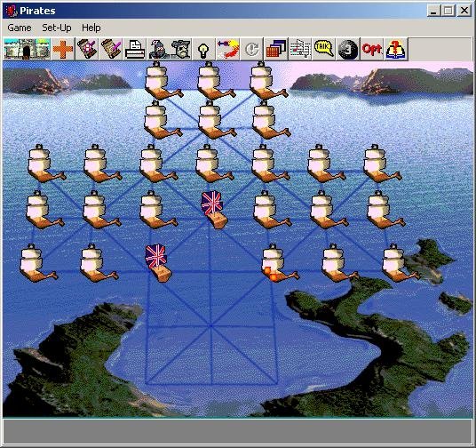Click the music notes sound icon

point(300,49)
